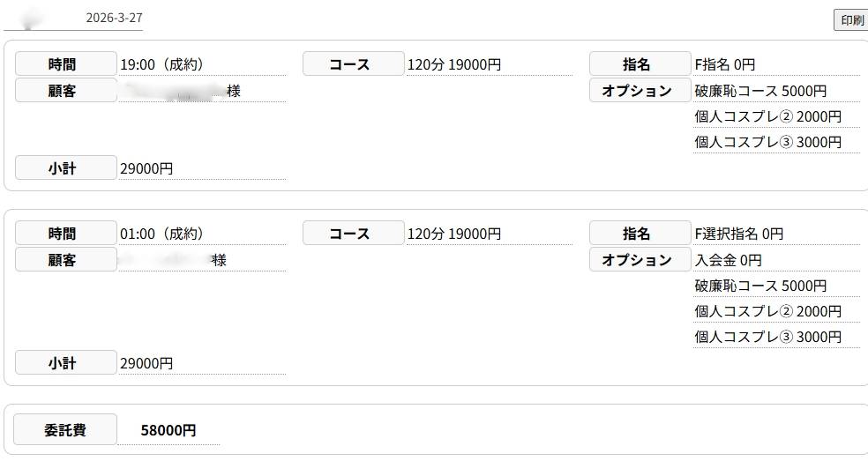Click the 印刷 print button
This screenshot has height=461, width=868.
(x=851, y=20)
